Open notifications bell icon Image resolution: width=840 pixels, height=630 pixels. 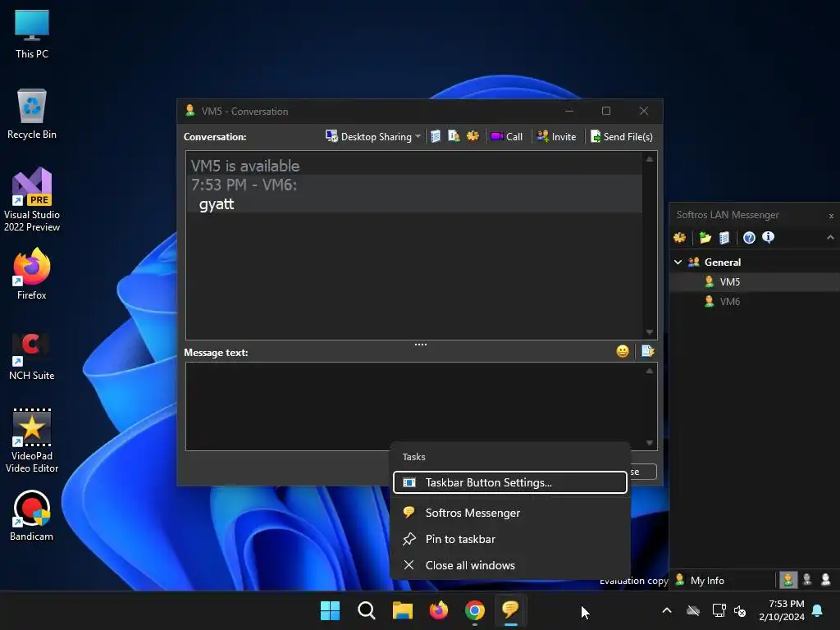(818, 610)
